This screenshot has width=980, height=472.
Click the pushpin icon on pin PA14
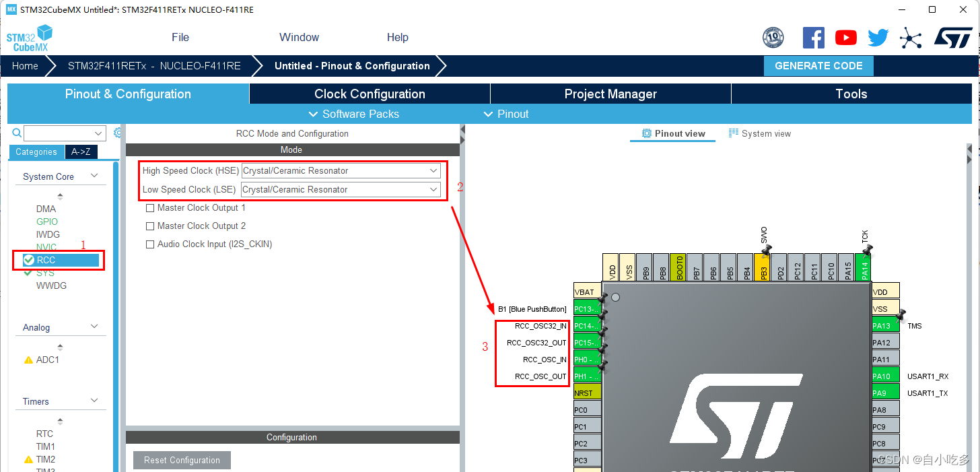click(x=867, y=250)
